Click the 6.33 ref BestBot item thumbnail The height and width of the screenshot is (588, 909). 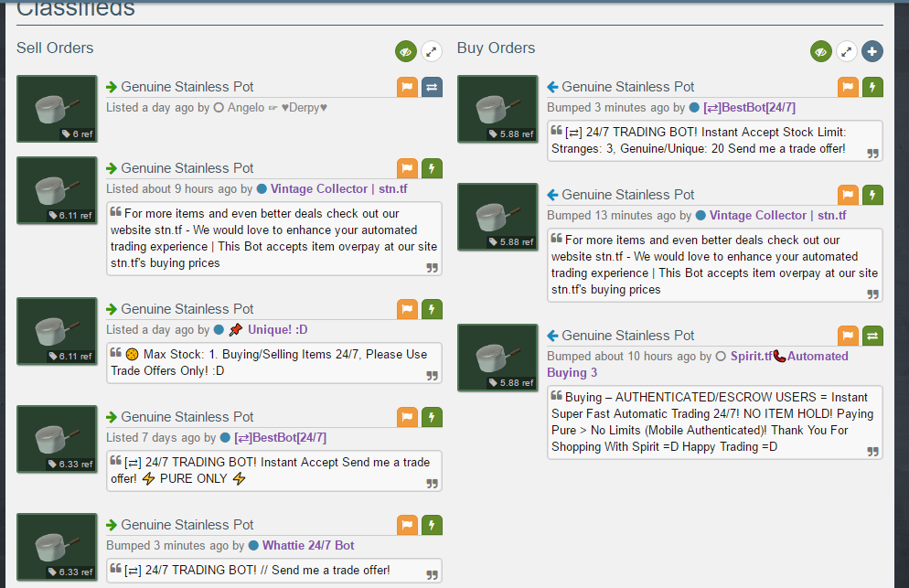coord(57,439)
